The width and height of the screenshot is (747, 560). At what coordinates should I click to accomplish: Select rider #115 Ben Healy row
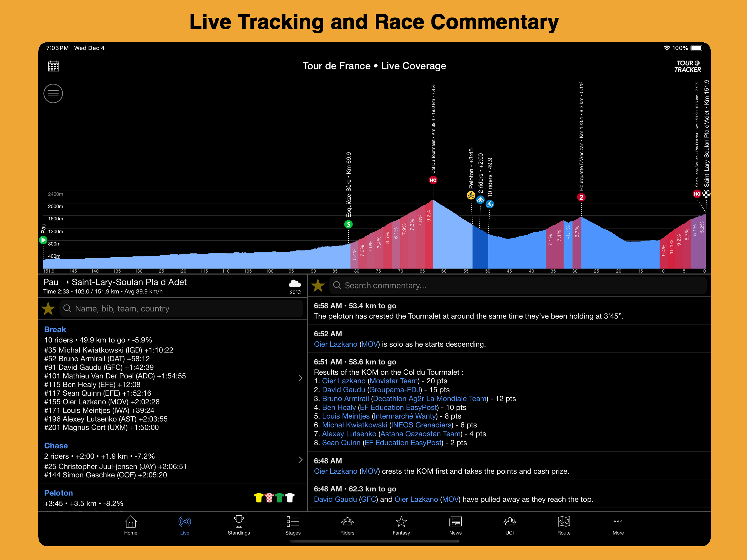[x=92, y=385]
